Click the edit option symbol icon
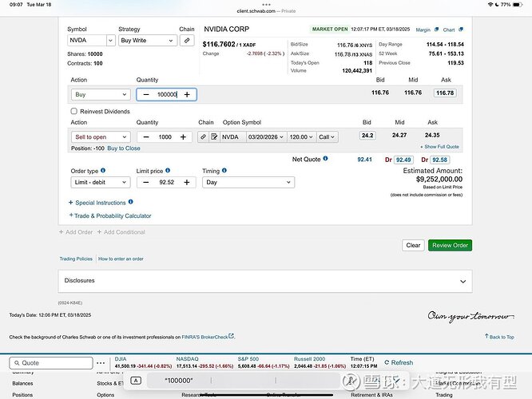Viewport: 532px width, 399px height. coord(214,137)
